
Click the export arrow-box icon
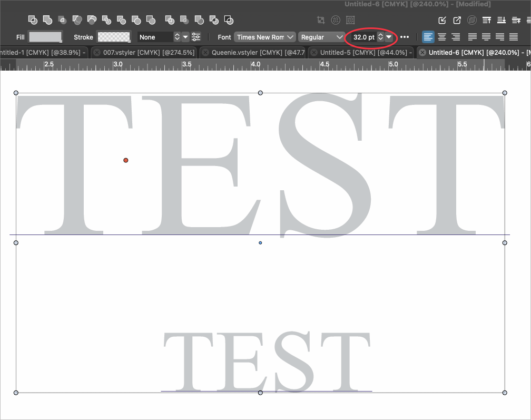click(457, 21)
